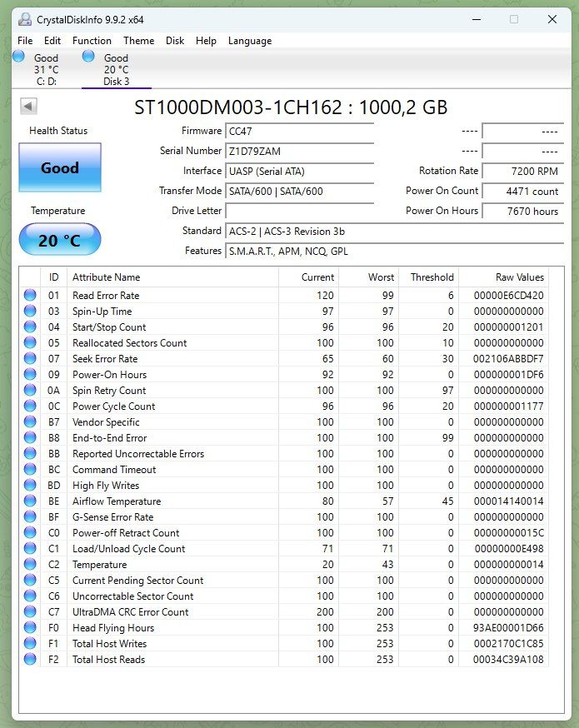Open the Function menu
Screen dimensions: 579x728
point(92,40)
